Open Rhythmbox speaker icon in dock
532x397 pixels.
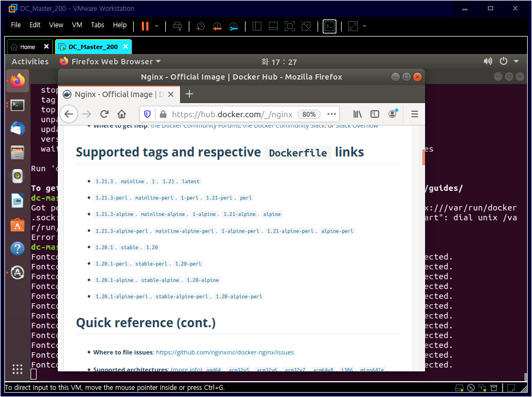pos(17,176)
